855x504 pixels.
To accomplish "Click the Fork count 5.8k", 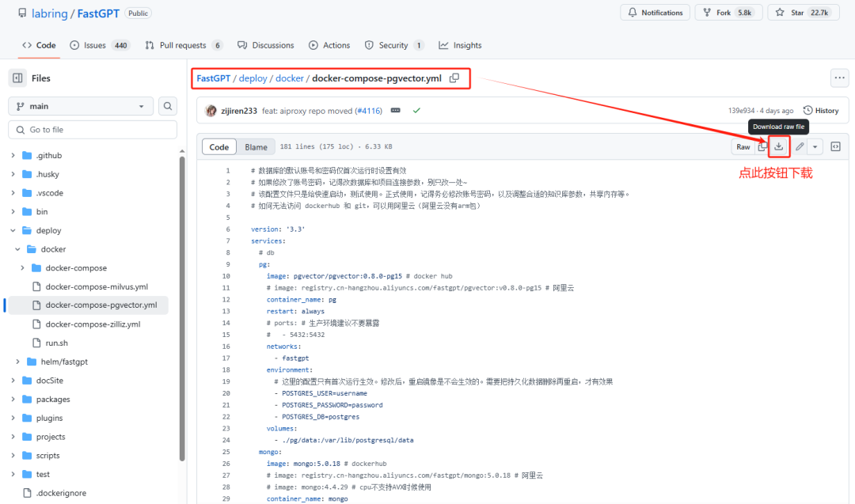I will (x=745, y=13).
